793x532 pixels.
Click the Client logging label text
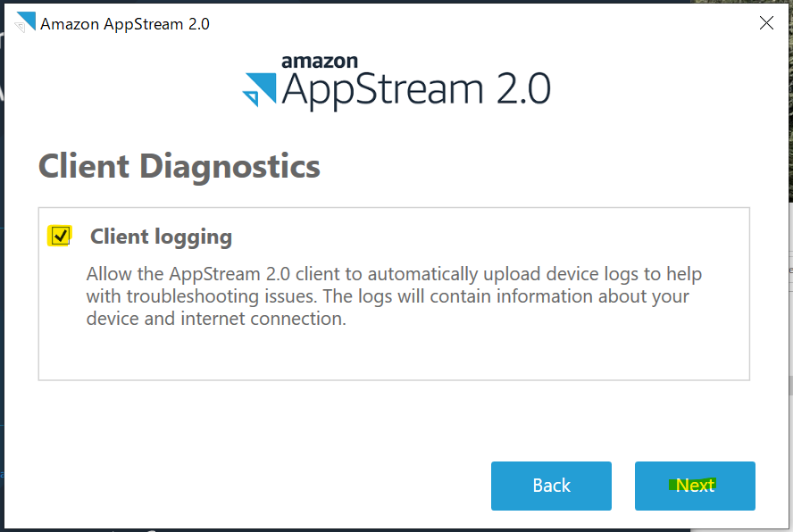tap(160, 237)
